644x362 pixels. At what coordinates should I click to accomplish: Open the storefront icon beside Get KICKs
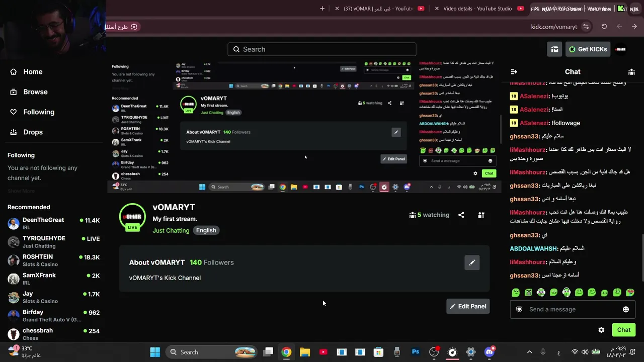(554, 49)
